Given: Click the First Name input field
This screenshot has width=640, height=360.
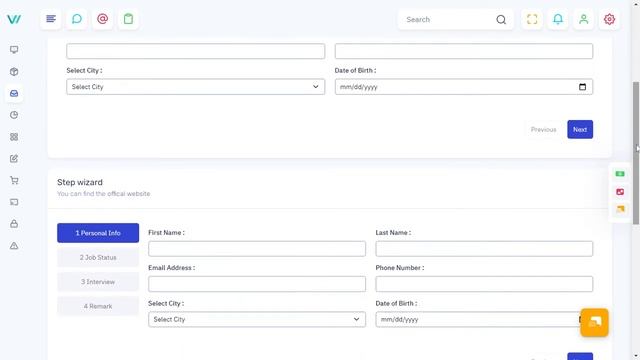Looking at the screenshot, I should [257, 249].
